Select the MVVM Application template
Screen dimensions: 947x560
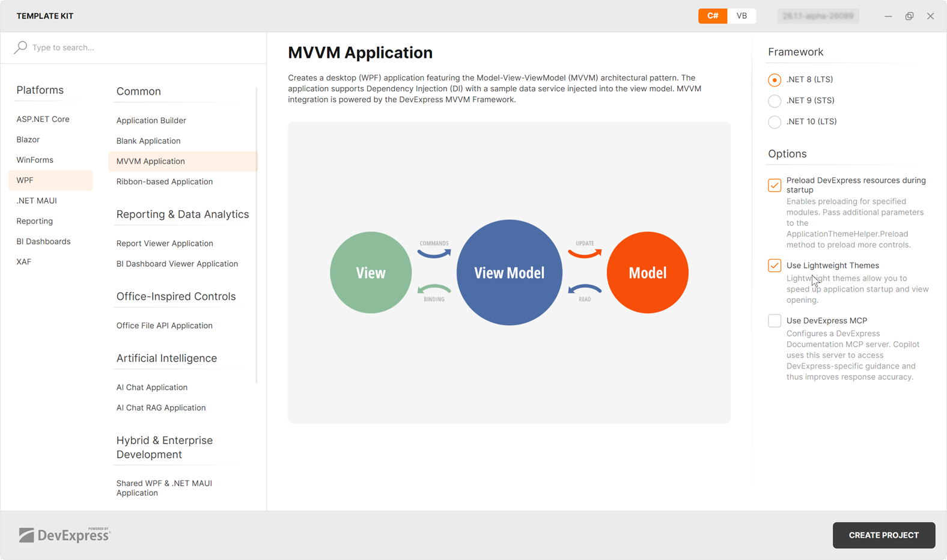183,161
